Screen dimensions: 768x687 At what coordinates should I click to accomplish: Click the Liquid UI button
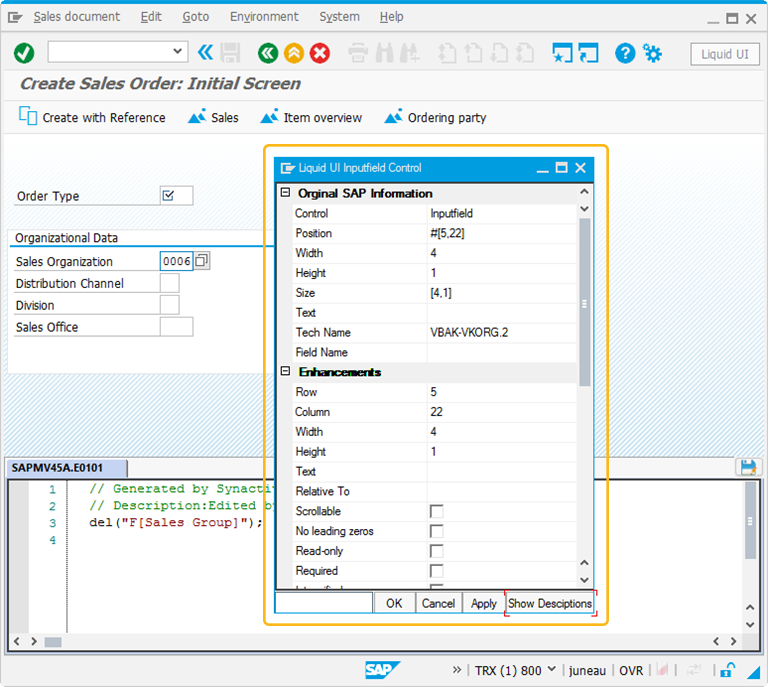724,54
